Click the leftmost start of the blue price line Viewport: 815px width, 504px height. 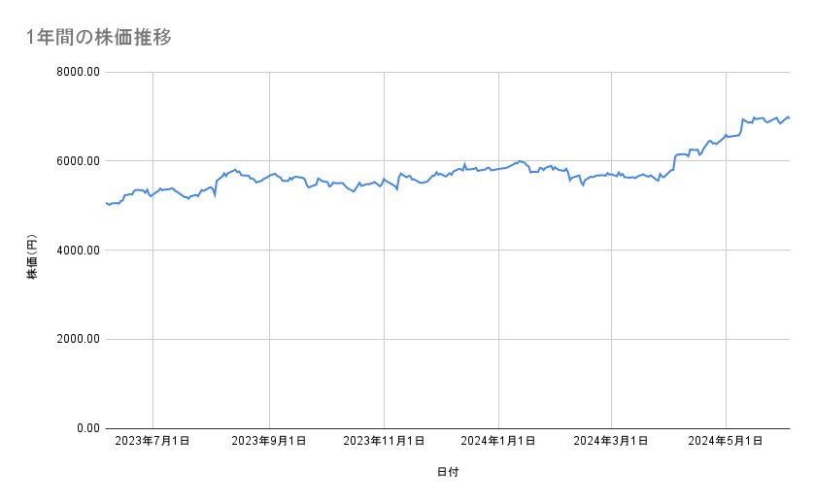coord(105,203)
